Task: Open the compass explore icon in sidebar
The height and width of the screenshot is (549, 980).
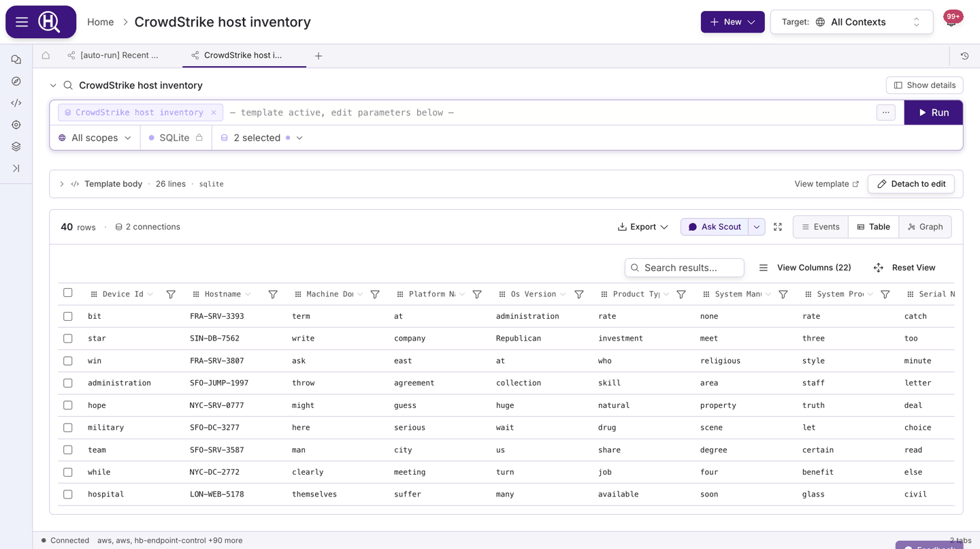Action: [16, 82]
